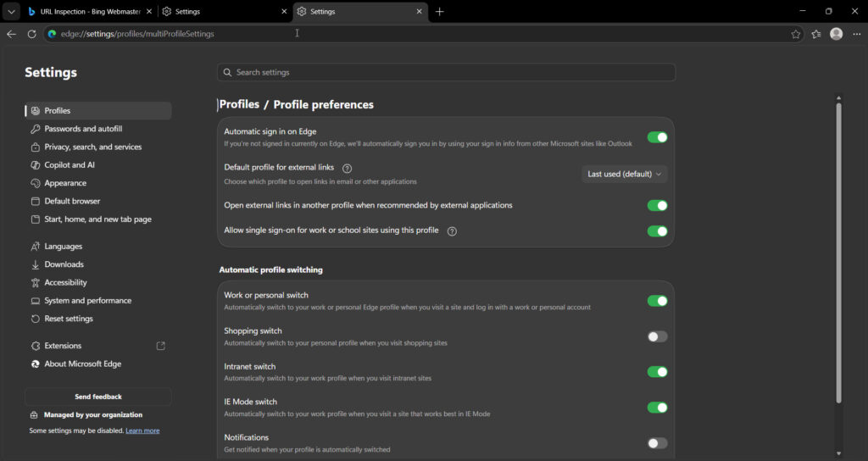
Task: Minimize the Edge browser window
Action: tap(803, 11)
